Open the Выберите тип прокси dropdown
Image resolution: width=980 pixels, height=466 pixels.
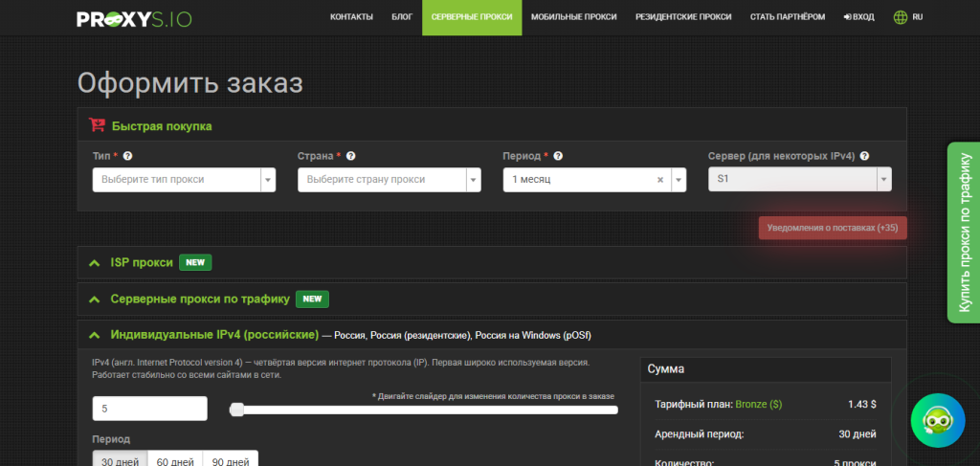tap(184, 180)
